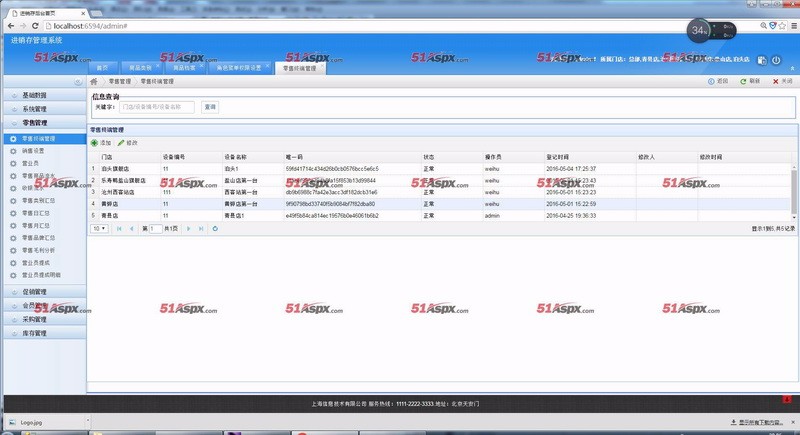Expand the 促销管理 accordion section

coord(44,292)
